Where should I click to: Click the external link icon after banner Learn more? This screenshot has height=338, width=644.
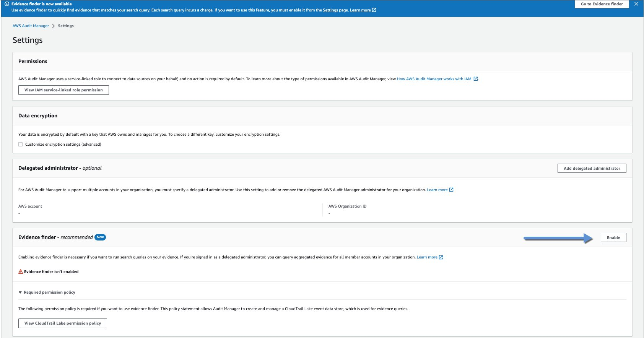[x=374, y=10]
